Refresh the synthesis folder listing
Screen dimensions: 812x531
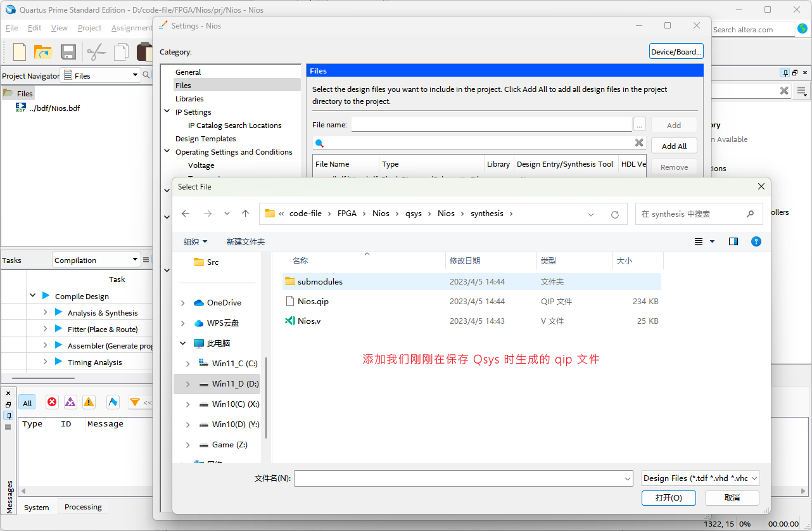point(614,214)
